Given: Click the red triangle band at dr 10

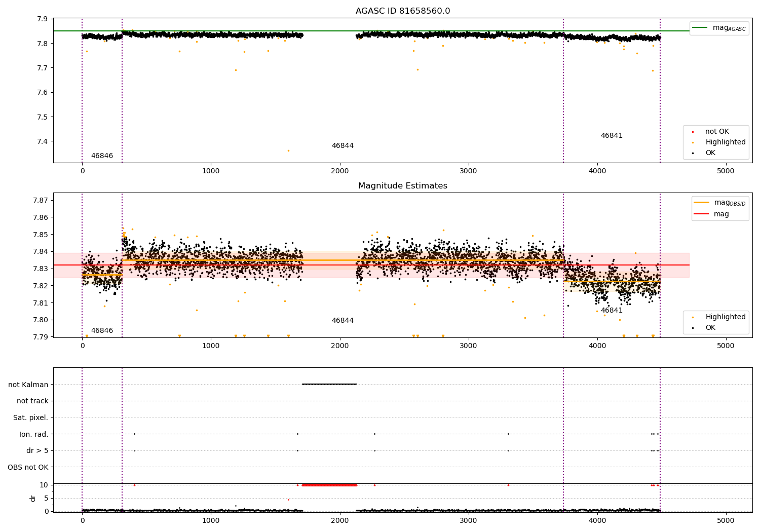Looking at the screenshot, I should pos(329,485).
